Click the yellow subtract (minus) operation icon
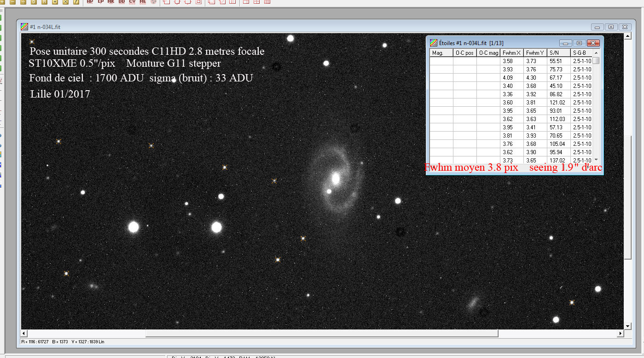644x358 pixels. tap(12, 2)
